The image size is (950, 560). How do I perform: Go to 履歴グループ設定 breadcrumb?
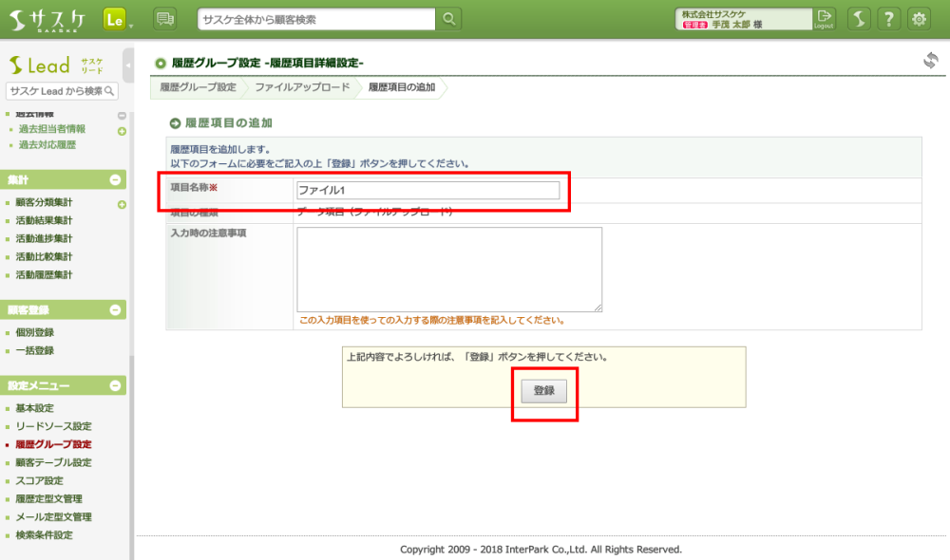[198, 87]
